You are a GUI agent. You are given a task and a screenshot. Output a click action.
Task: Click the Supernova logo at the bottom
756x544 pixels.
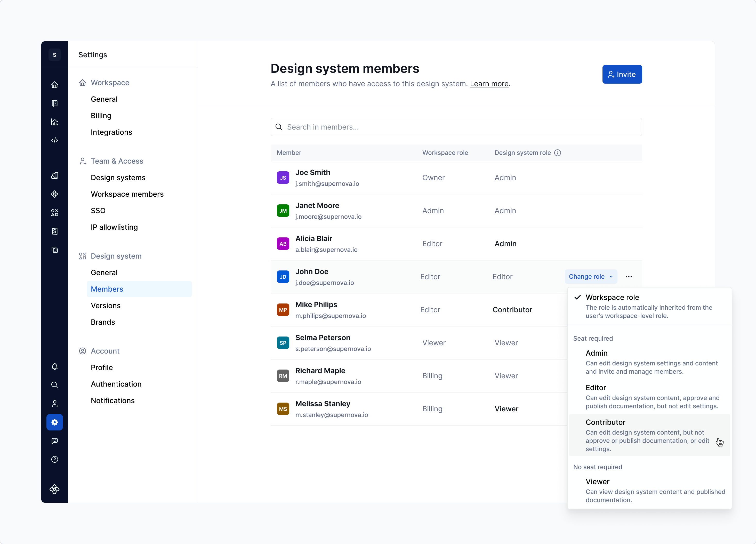(x=55, y=489)
